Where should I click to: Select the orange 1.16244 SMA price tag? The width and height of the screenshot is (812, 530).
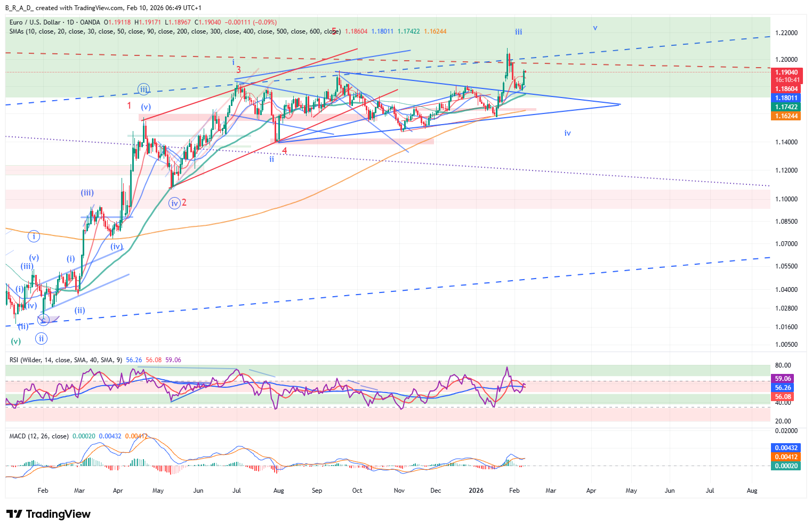[x=786, y=116]
